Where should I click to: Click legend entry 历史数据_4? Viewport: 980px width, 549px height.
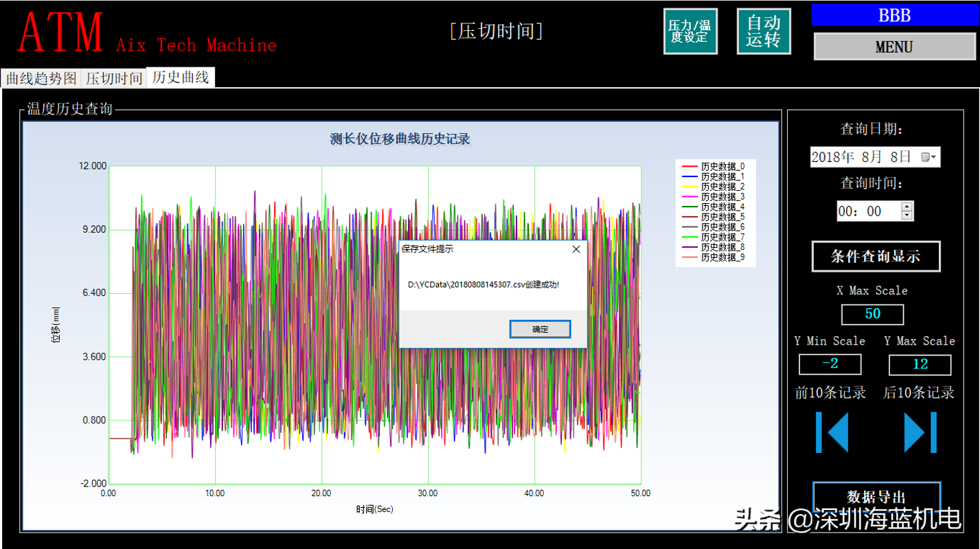point(713,207)
